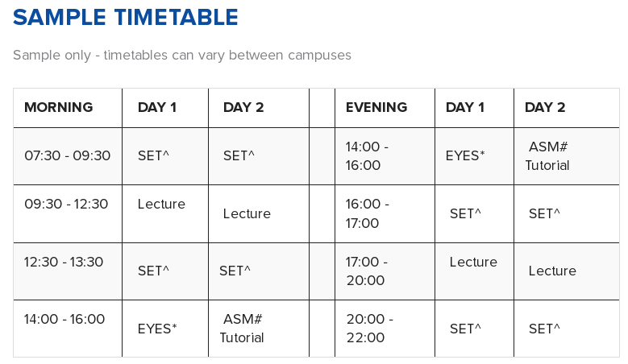This screenshot has width=628, height=364.
Task: Click the morning 14:00 - 16:00 time cell
Action: click(x=64, y=319)
